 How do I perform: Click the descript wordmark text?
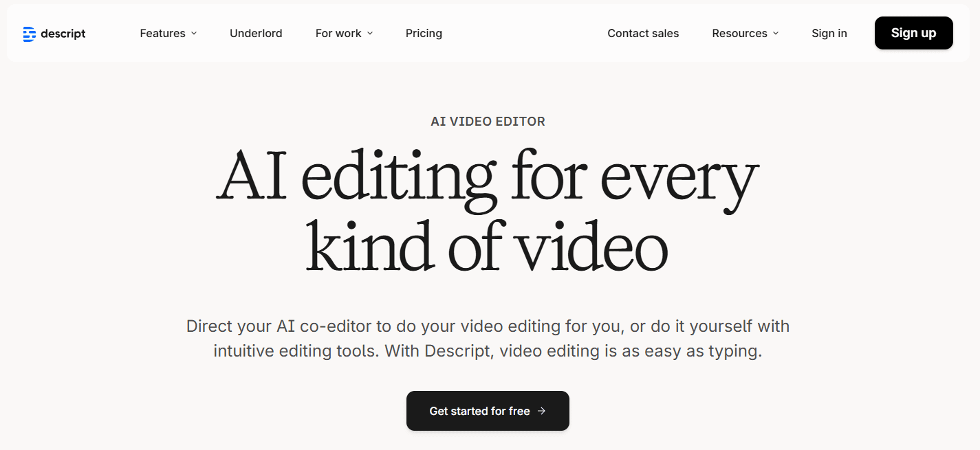coord(63,34)
